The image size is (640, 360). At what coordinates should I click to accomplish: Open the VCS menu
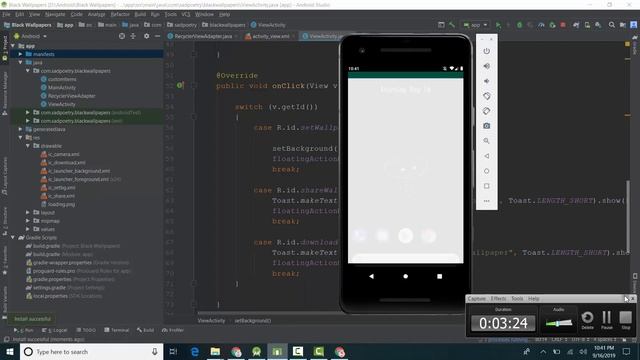tap(186, 14)
